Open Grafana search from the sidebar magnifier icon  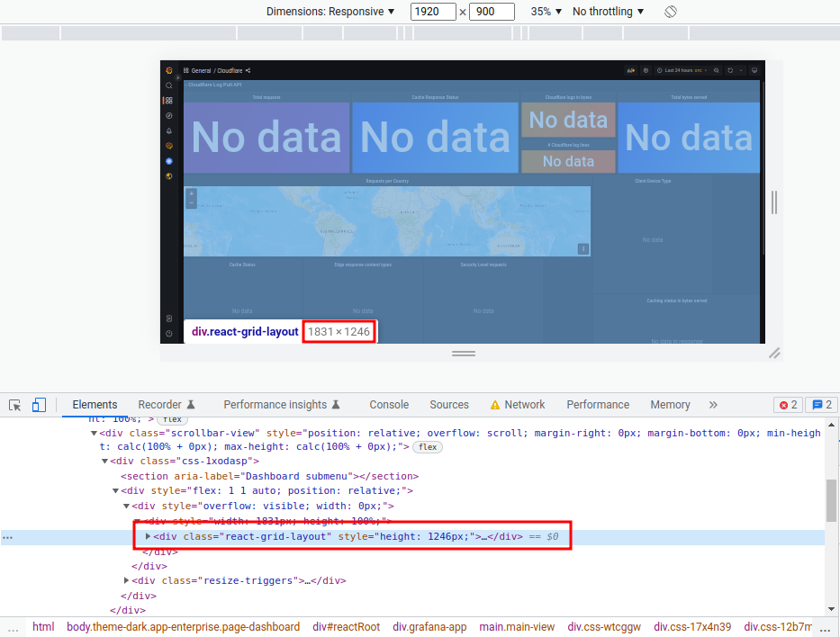click(x=168, y=85)
